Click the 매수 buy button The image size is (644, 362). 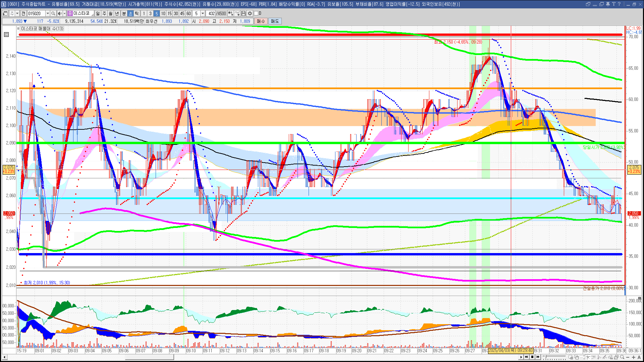point(261,21)
